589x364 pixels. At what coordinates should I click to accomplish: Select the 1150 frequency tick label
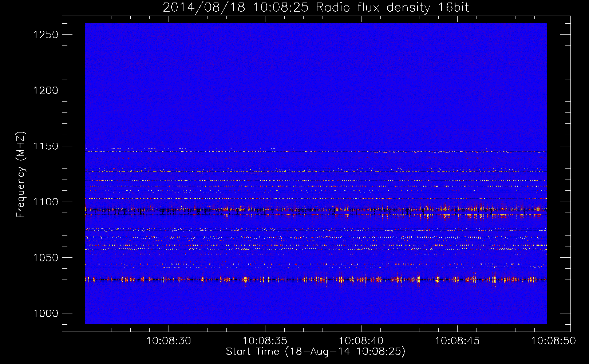click(46, 146)
